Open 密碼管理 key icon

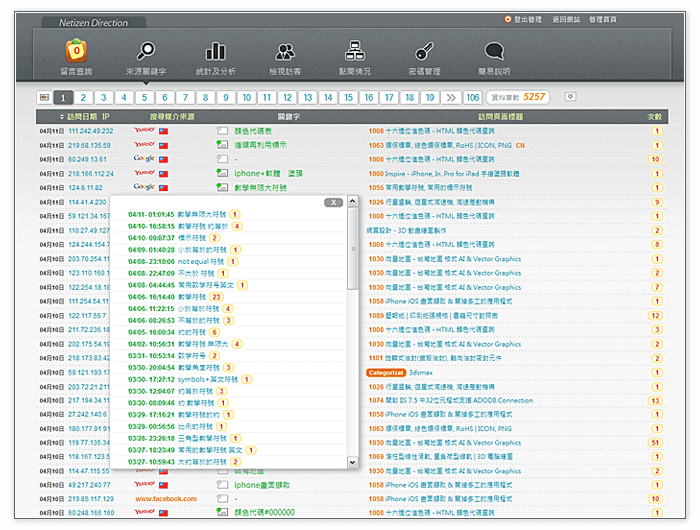pos(423,52)
